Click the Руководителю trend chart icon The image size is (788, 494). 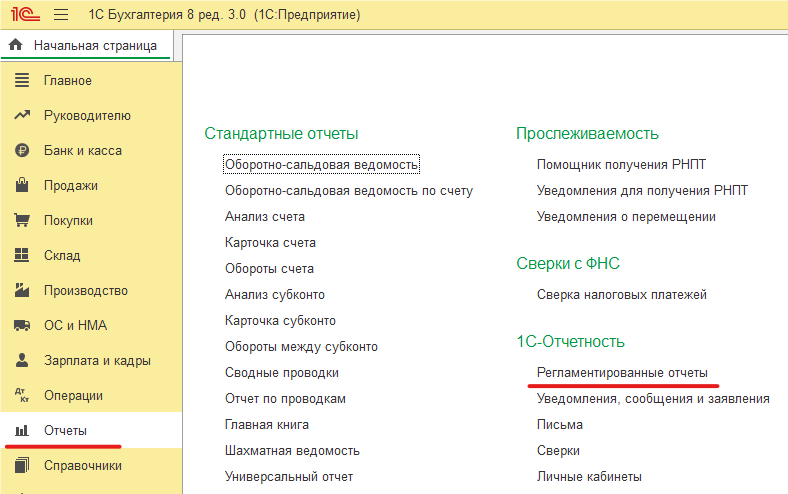coord(22,115)
